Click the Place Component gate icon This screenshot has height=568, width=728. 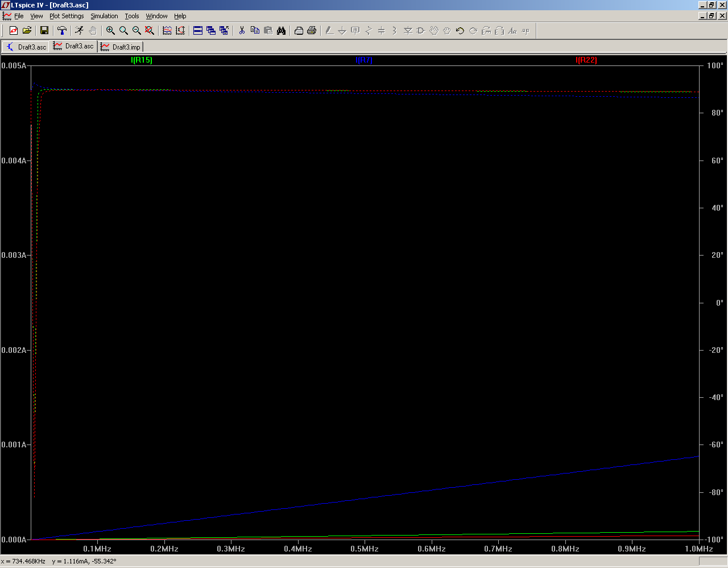(421, 31)
